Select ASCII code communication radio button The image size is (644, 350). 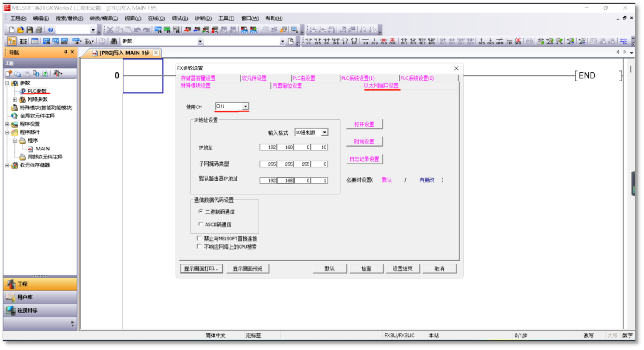(x=201, y=224)
